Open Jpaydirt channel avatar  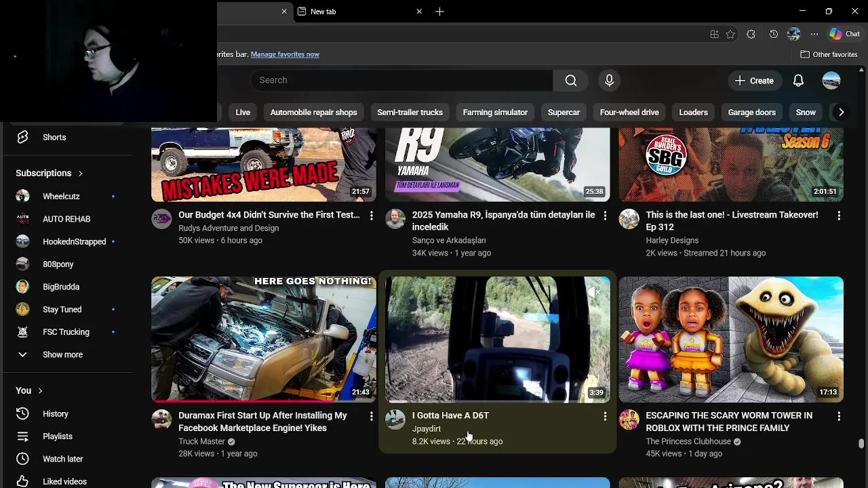395,420
